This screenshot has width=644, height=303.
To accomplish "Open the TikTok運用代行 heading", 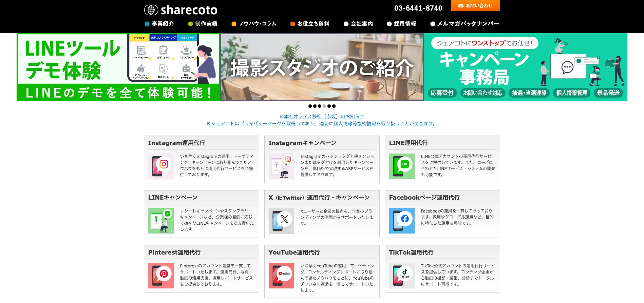I will tap(411, 252).
